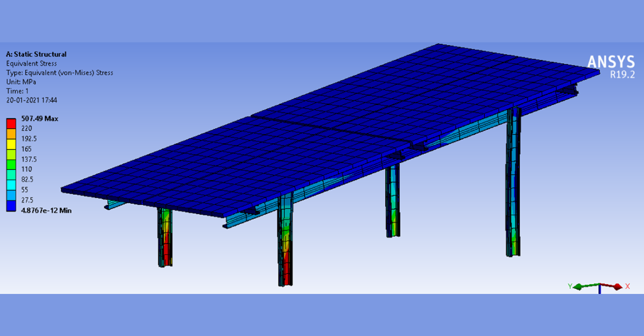Click the green Y axis arrow on the triad

578,287
